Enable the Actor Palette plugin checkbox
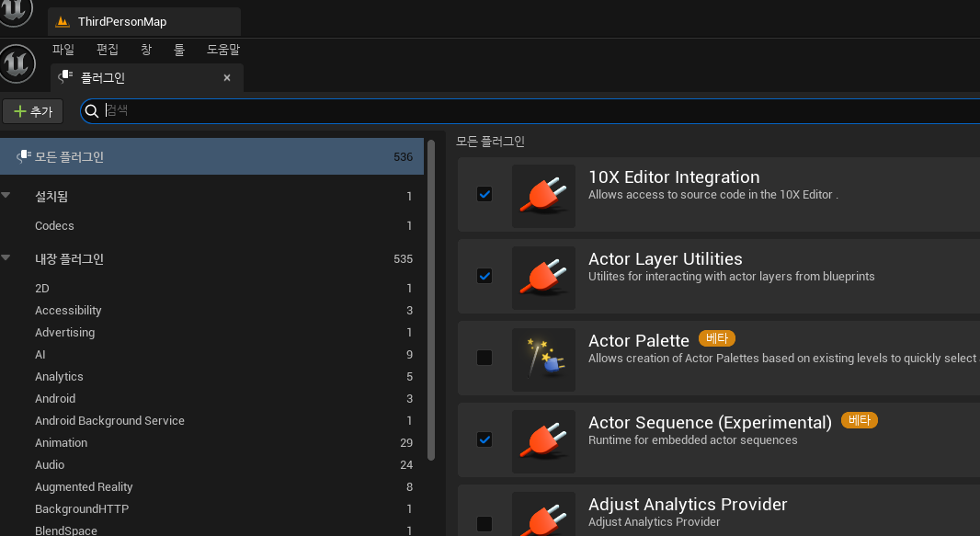The width and height of the screenshot is (980, 536). (484, 358)
